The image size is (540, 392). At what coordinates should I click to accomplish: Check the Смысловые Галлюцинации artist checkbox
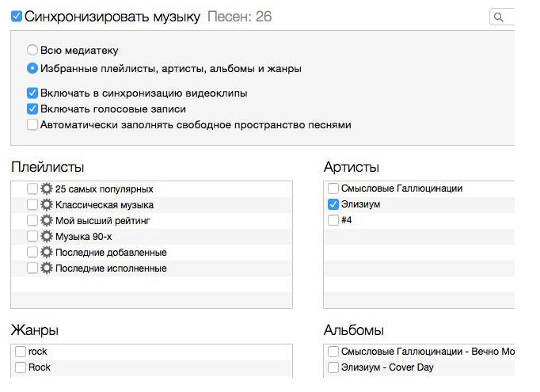[333, 188]
